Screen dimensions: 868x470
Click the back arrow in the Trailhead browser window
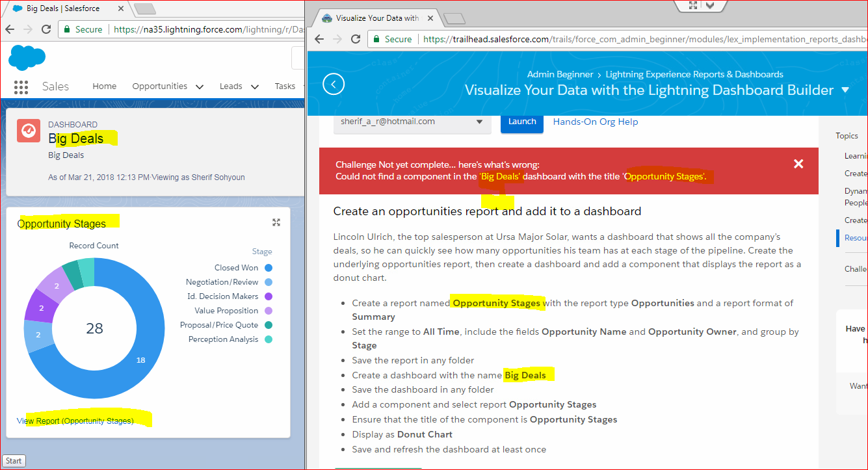(x=319, y=39)
